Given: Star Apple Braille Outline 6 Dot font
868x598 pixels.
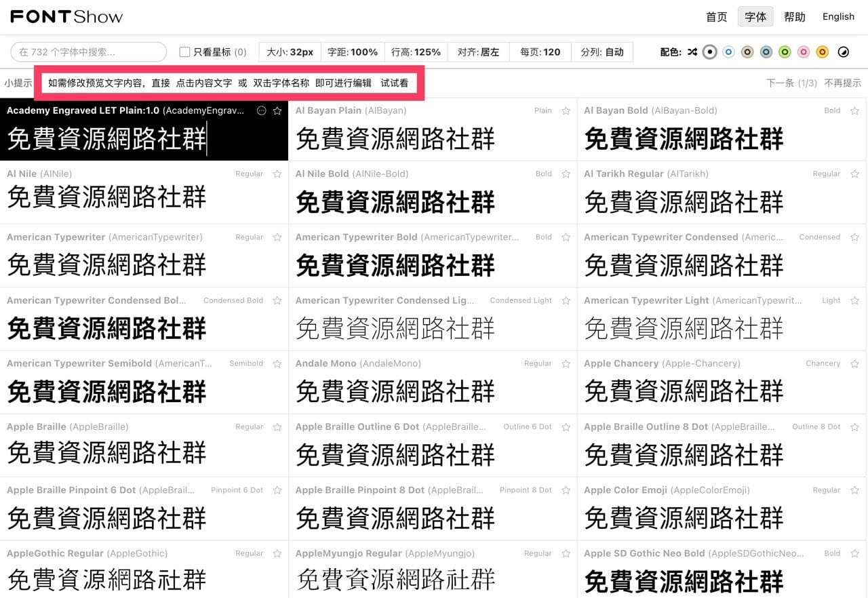Looking at the screenshot, I should (x=566, y=427).
